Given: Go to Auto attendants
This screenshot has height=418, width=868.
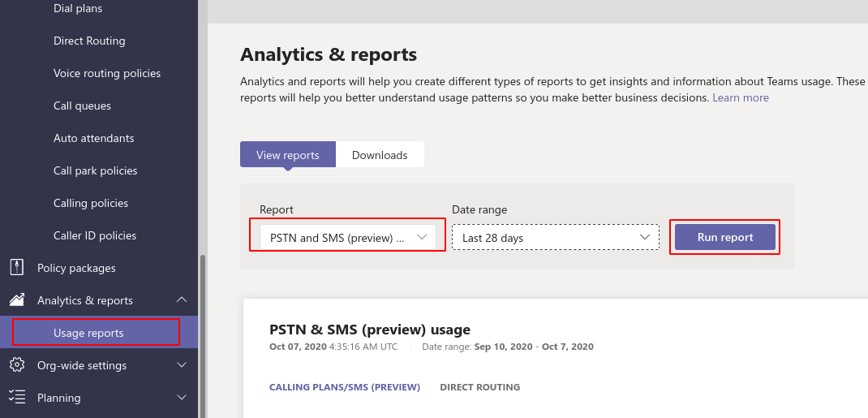Looking at the screenshot, I should click(93, 138).
